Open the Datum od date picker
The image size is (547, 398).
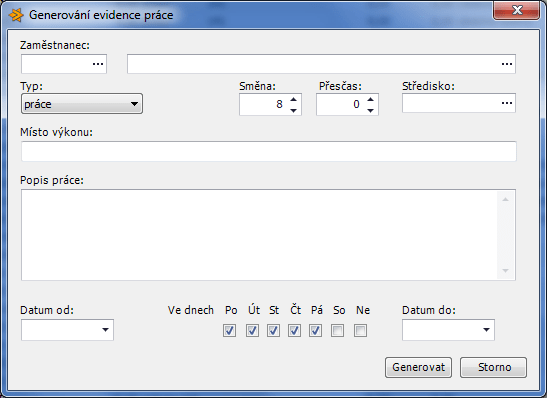[x=105, y=330]
